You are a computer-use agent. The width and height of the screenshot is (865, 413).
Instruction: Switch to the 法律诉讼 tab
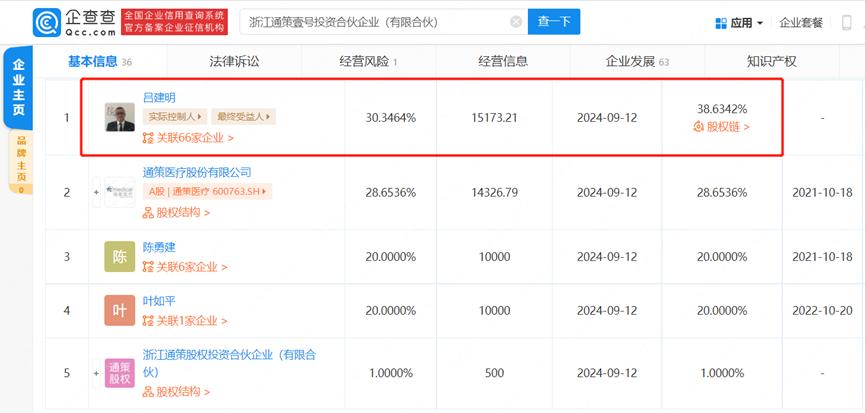233,62
